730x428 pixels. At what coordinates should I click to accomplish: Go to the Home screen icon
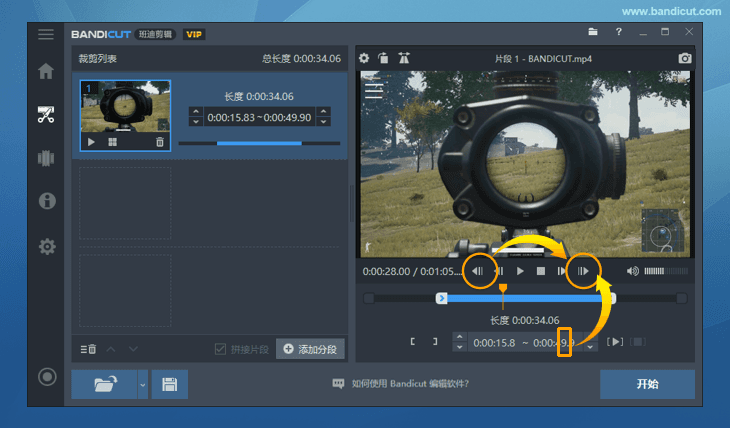(x=46, y=71)
